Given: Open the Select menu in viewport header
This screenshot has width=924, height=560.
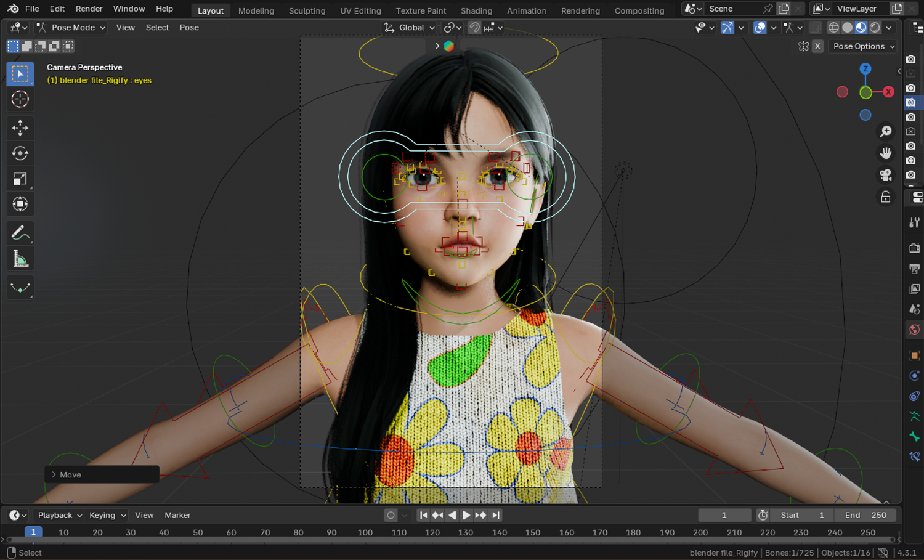Looking at the screenshot, I should coord(157,28).
